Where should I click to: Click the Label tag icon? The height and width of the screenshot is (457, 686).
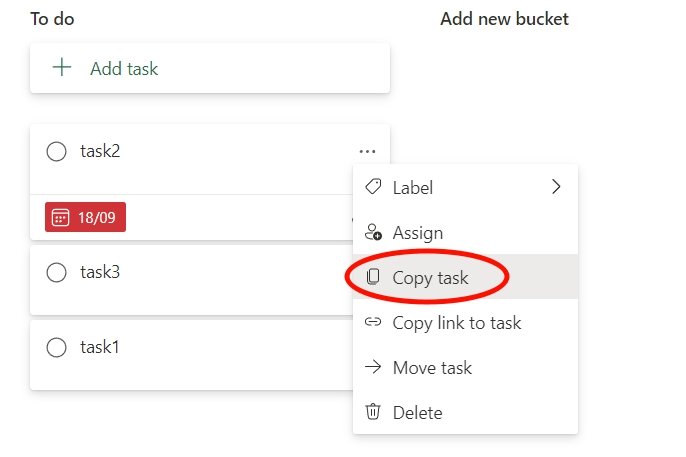pos(373,187)
